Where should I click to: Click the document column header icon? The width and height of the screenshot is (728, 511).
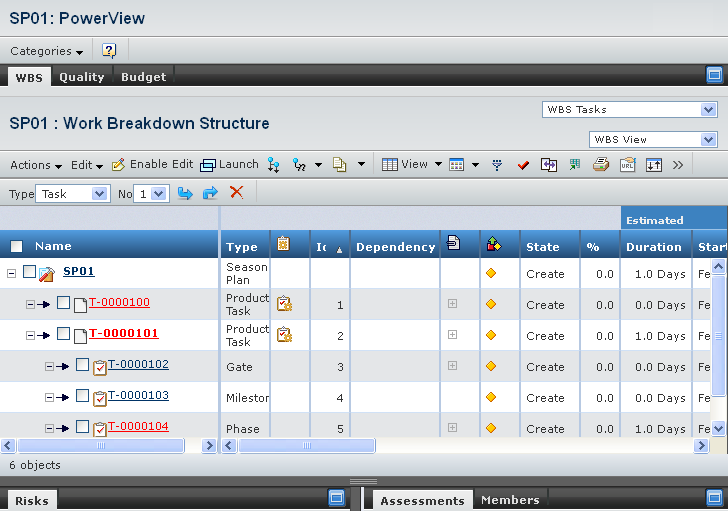[x=453, y=243]
